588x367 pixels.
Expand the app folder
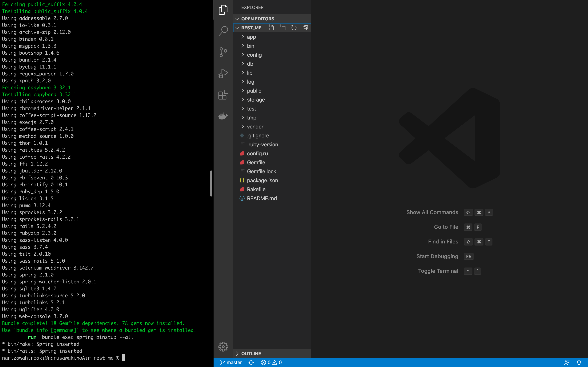[x=251, y=37]
